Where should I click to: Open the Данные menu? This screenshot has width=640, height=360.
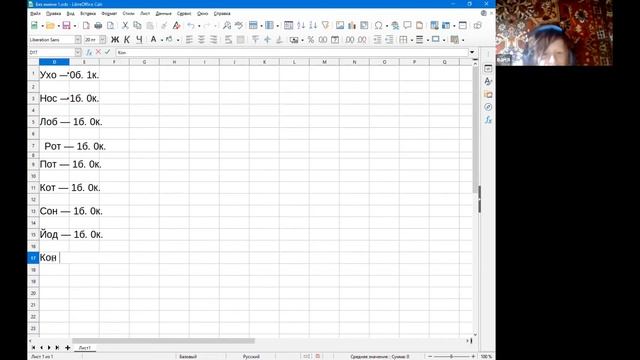pyautogui.click(x=163, y=13)
